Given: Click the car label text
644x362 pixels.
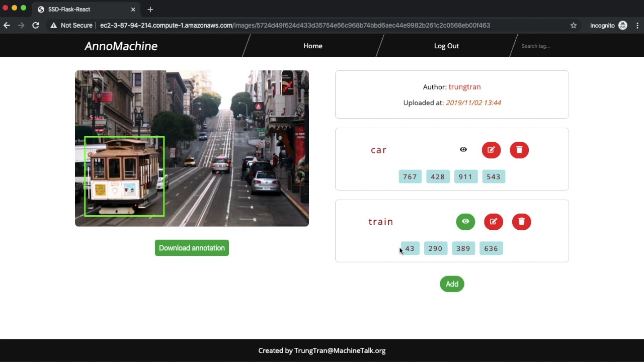Looking at the screenshot, I should pos(379,150).
